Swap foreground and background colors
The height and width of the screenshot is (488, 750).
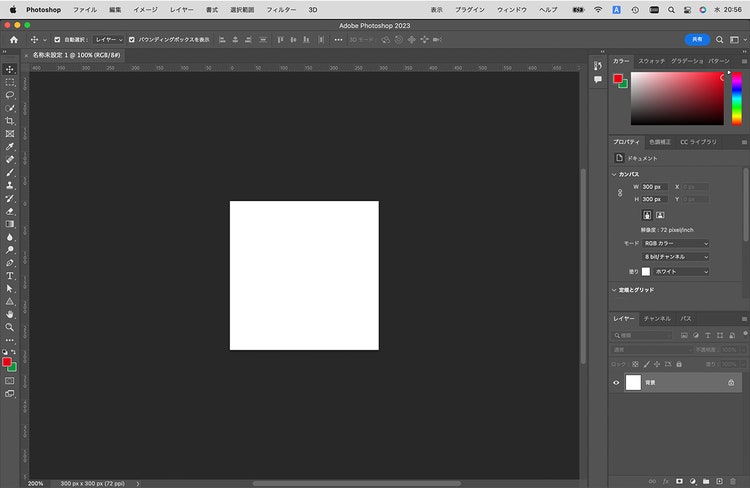click(13, 352)
